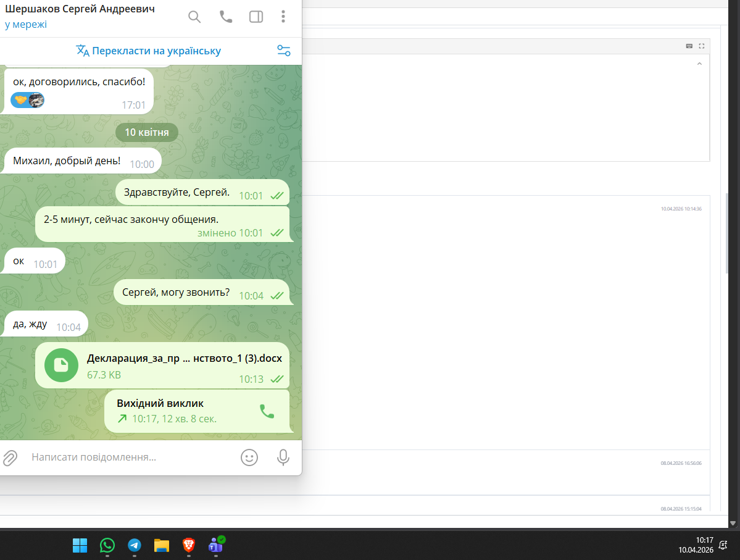Toggle the Telegram side panel icon
The height and width of the screenshot is (560, 740).
(x=256, y=17)
